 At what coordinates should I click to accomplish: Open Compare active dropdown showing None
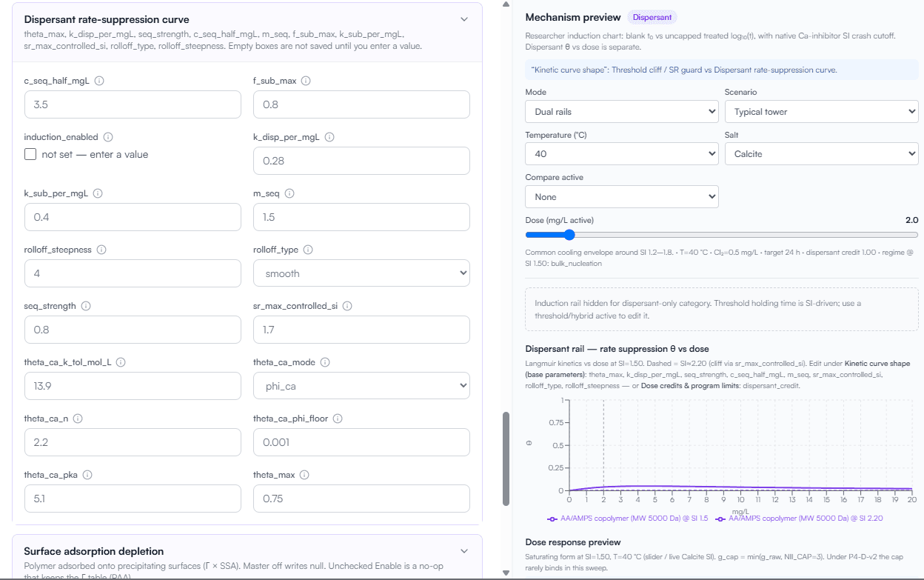621,197
